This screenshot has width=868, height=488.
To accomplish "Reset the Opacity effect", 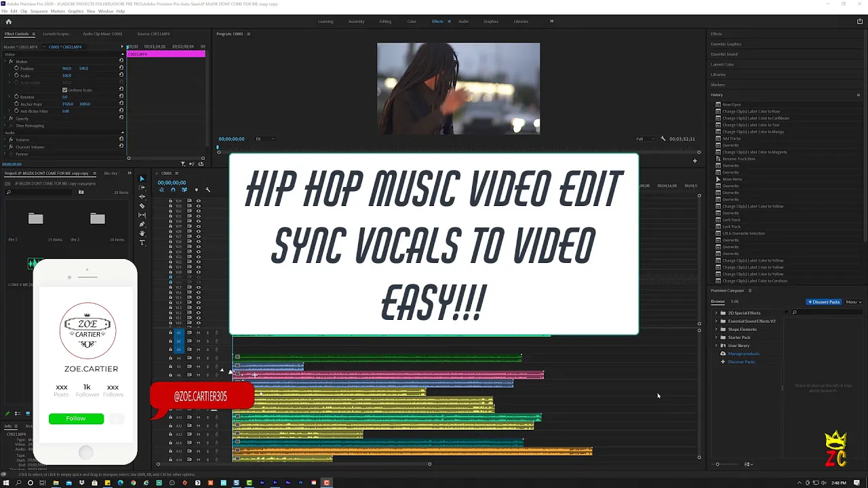I will coord(121,117).
